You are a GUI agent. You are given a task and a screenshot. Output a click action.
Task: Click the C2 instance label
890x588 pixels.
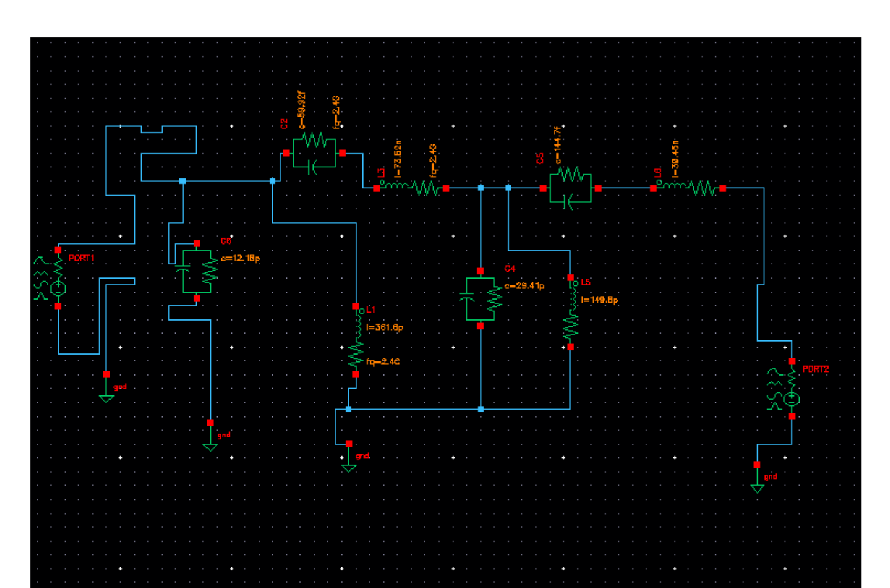pos(284,124)
